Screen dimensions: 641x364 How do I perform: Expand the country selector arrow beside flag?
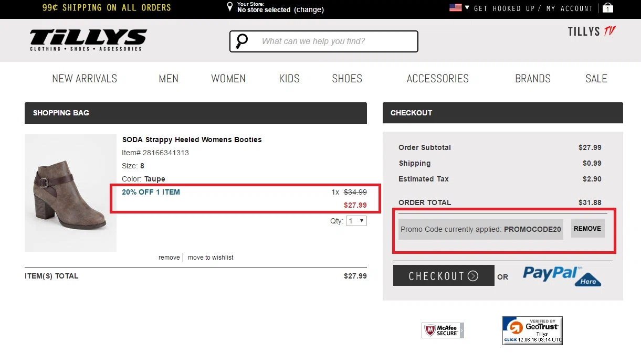point(467,8)
